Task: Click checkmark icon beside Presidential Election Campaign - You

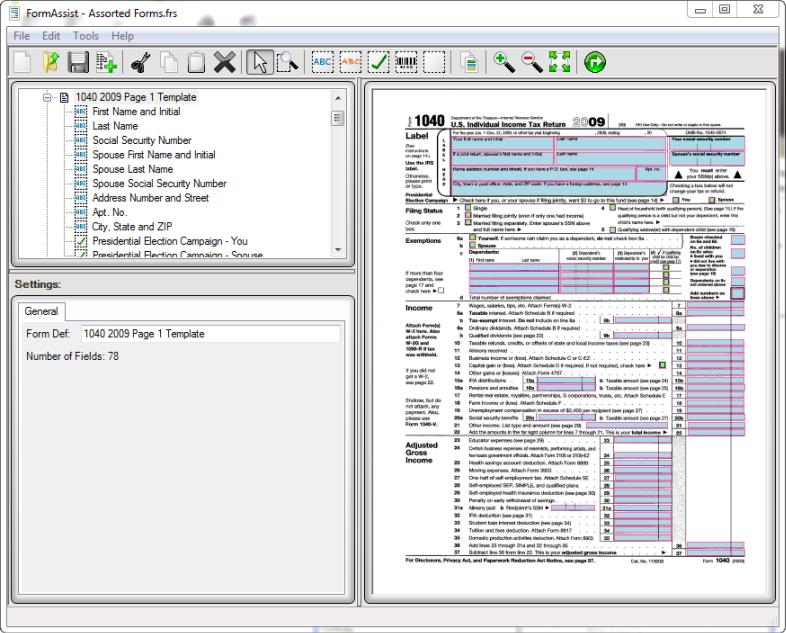Action: click(x=81, y=241)
